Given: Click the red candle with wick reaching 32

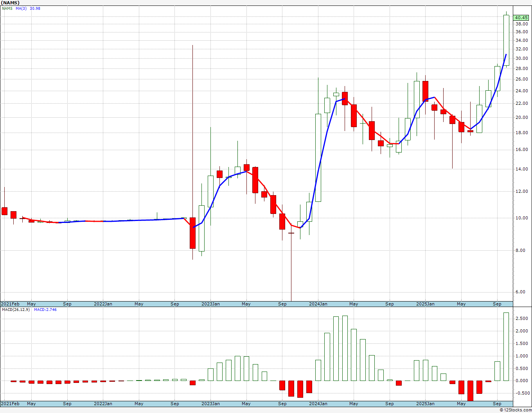Looking at the screenshot, I should coord(192,233).
